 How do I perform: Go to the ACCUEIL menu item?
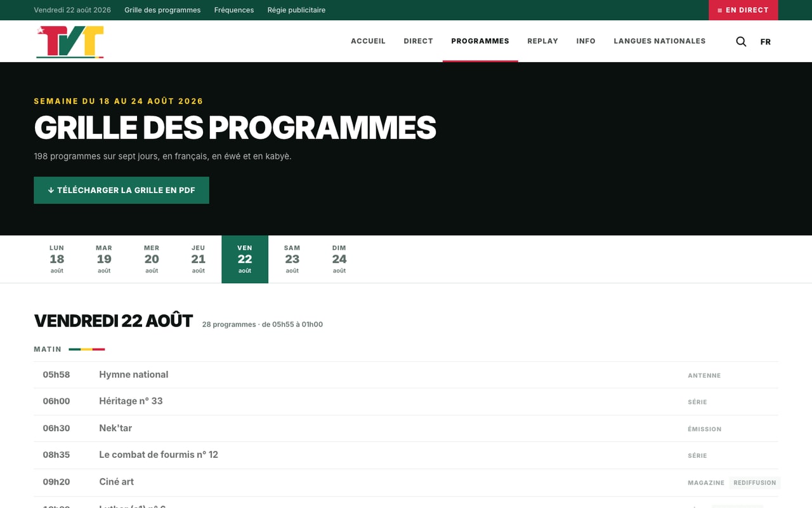point(368,41)
